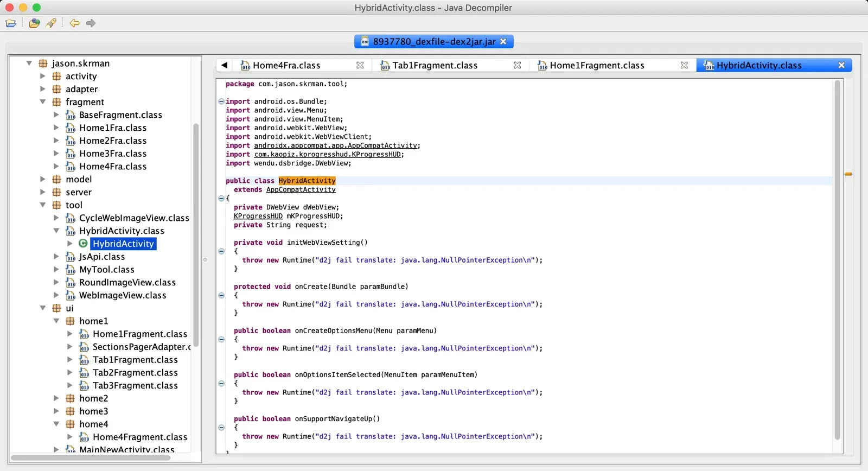Click the Forward arrow toolbar icon
Viewport: 868px width, 471px height.
pos(91,23)
